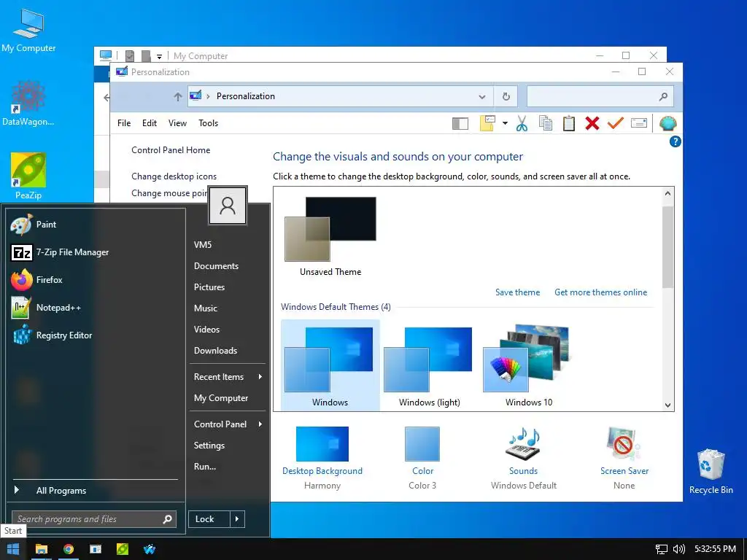Viewport: 747px width, 560px height.
Task: Click the PeaZip taskbar icon
Action: pos(123,549)
